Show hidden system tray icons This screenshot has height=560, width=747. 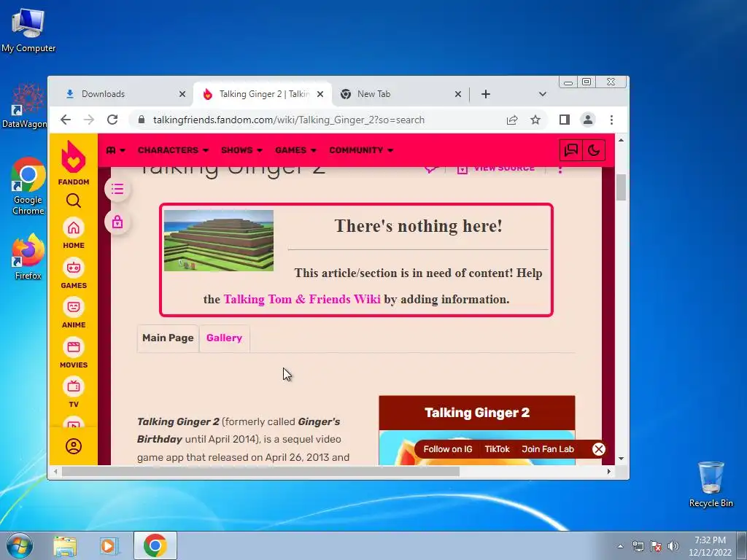620,546
